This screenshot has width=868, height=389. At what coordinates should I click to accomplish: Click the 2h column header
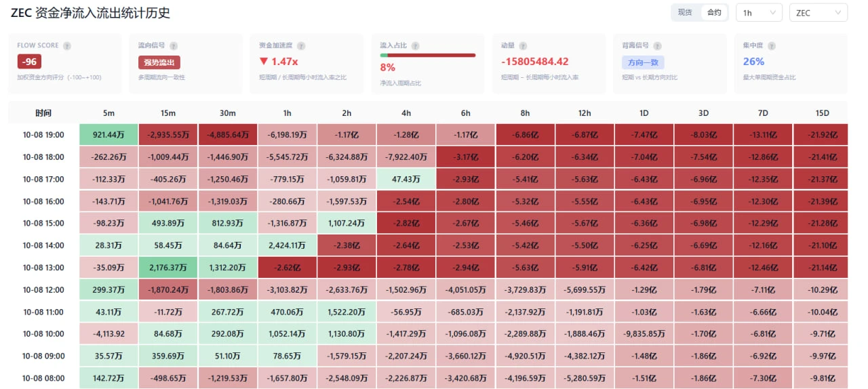click(x=347, y=112)
